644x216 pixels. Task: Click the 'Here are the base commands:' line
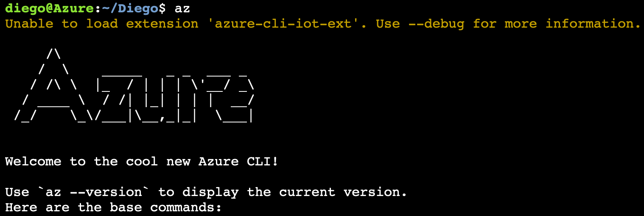(x=114, y=207)
